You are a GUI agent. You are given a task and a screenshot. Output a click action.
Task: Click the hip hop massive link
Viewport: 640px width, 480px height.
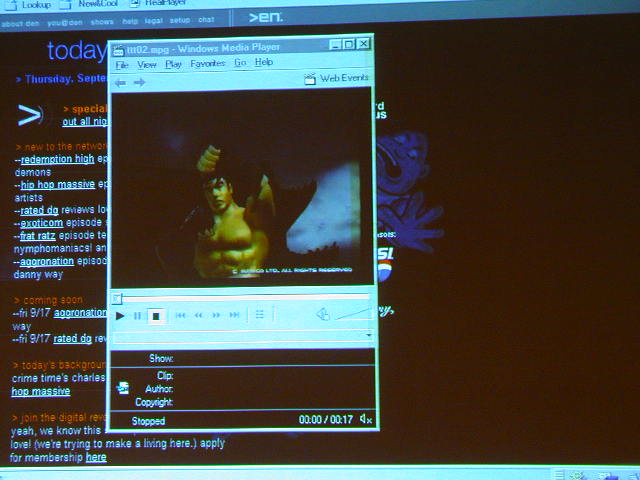coord(57,185)
